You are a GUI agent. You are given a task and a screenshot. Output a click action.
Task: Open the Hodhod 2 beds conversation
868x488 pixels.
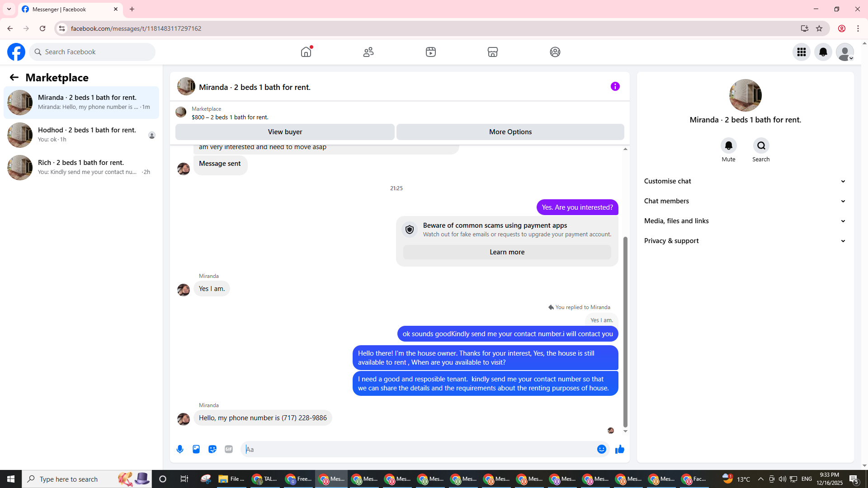click(x=81, y=135)
